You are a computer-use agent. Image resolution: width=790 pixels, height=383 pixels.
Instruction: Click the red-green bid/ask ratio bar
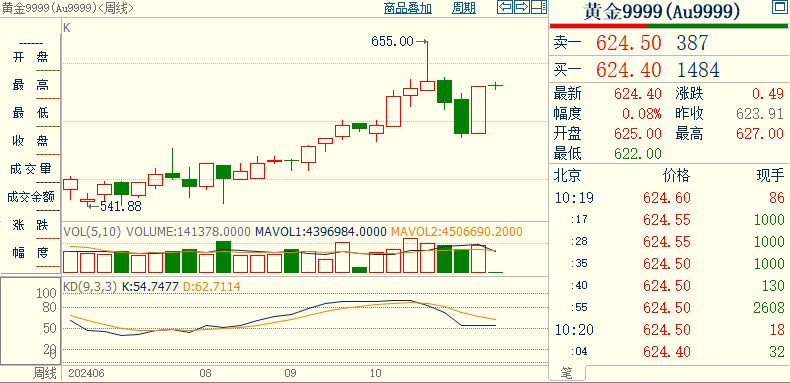[x=669, y=26]
